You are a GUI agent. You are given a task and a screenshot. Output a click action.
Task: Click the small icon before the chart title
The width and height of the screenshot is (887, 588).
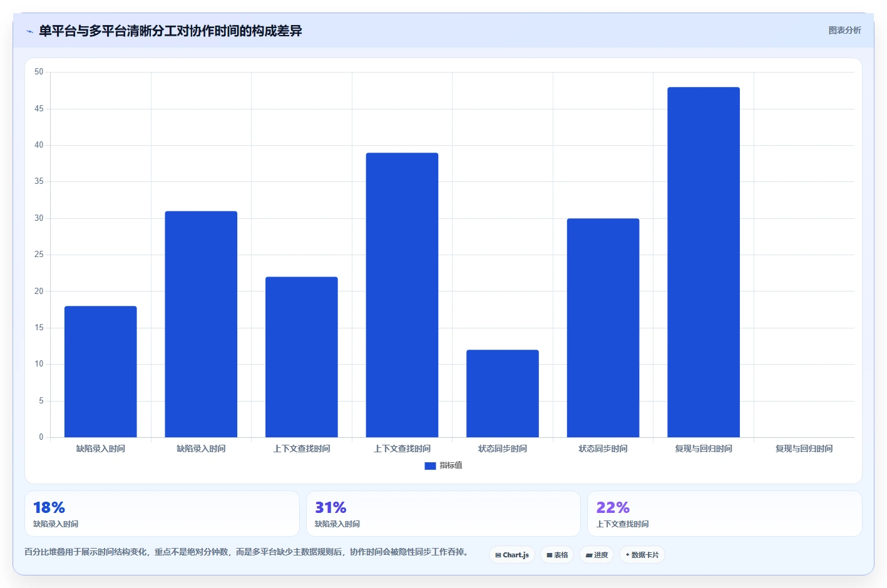coord(29,31)
